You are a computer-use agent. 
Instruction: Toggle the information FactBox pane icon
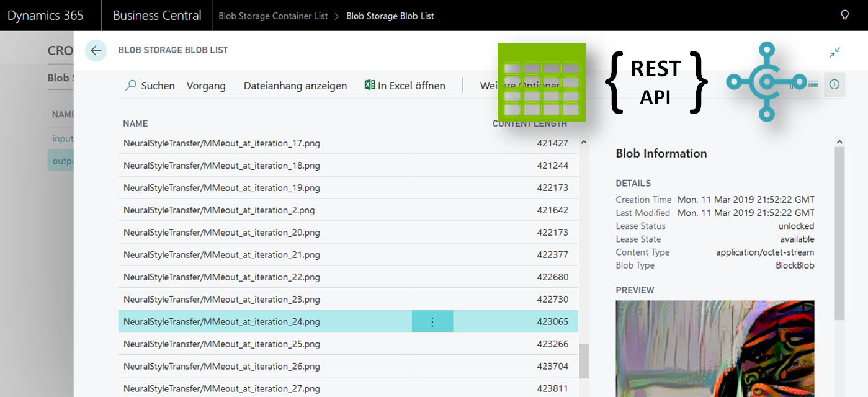(834, 84)
